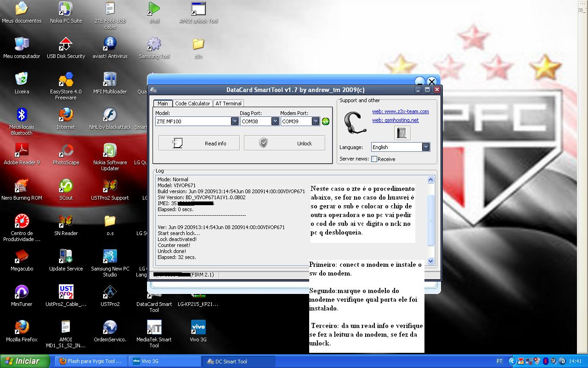
Task: Click the log scrollbar down arrow
Action: [430, 261]
